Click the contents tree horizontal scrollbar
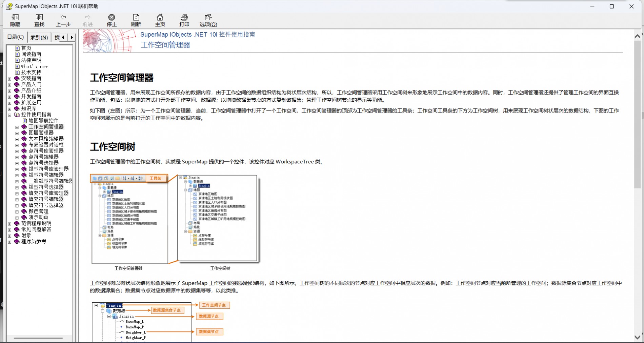644x343 pixels. click(x=38, y=338)
